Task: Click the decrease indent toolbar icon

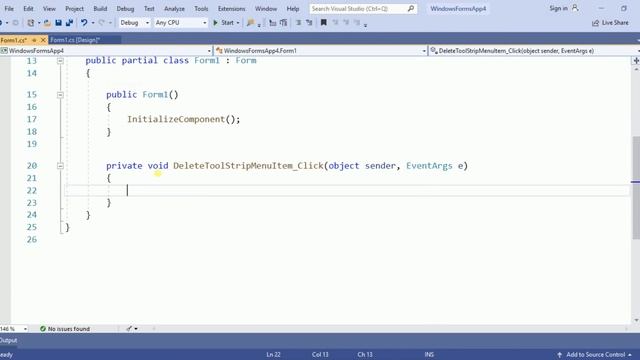Action: coord(273,23)
